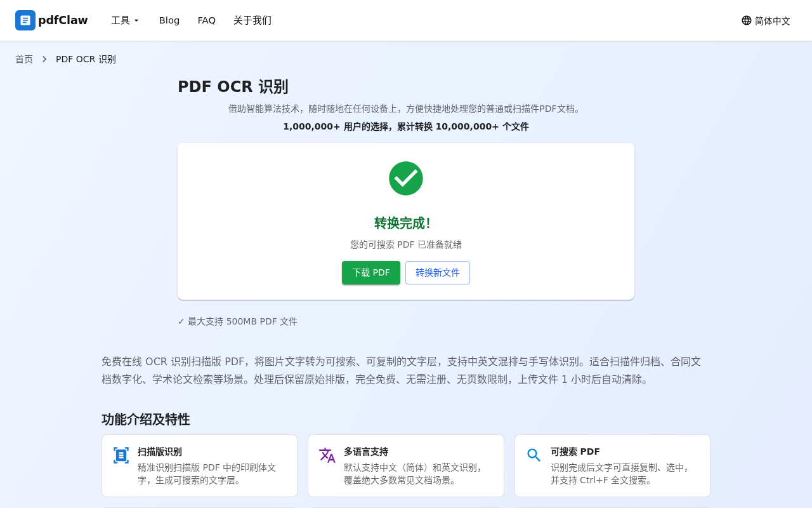Image resolution: width=812 pixels, height=508 pixels.
Task: Download the converted PDF
Action: (x=371, y=272)
